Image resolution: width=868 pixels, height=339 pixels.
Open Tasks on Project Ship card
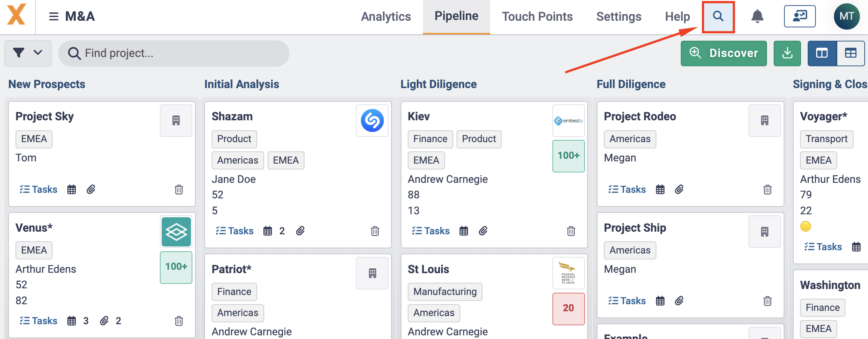pos(627,301)
